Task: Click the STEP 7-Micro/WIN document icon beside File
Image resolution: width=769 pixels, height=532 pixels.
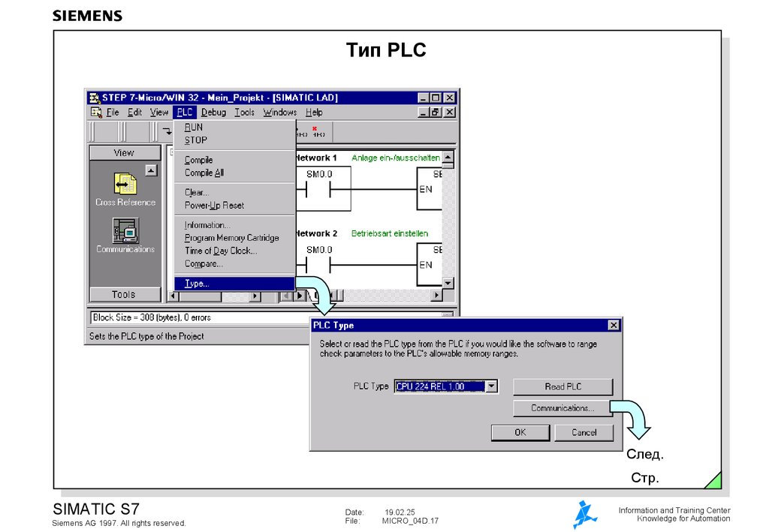Action: [96, 113]
